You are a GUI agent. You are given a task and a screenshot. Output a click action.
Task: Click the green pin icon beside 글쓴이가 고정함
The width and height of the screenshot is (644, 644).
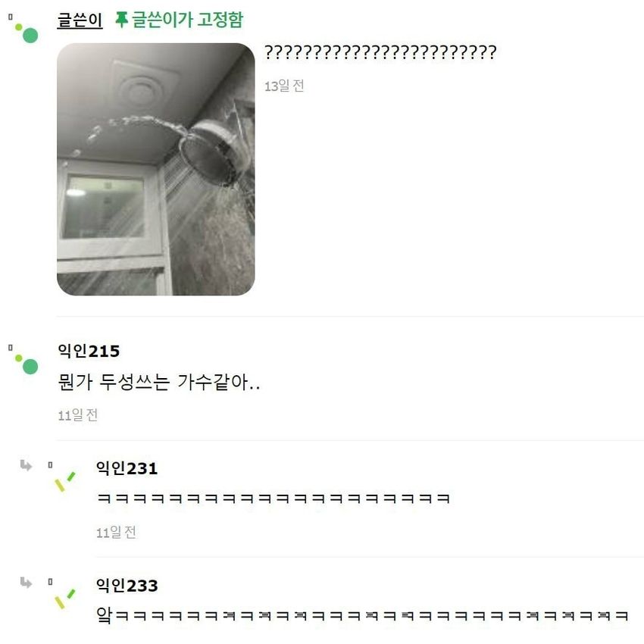click(121, 20)
